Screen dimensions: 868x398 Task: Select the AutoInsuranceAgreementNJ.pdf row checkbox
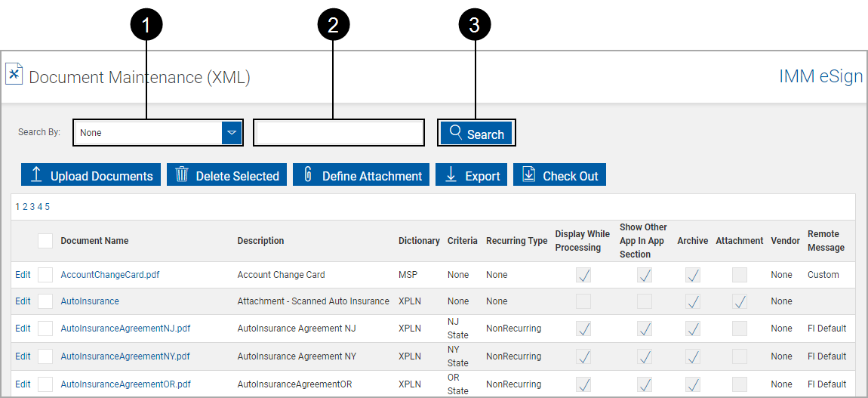[x=45, y=329]
